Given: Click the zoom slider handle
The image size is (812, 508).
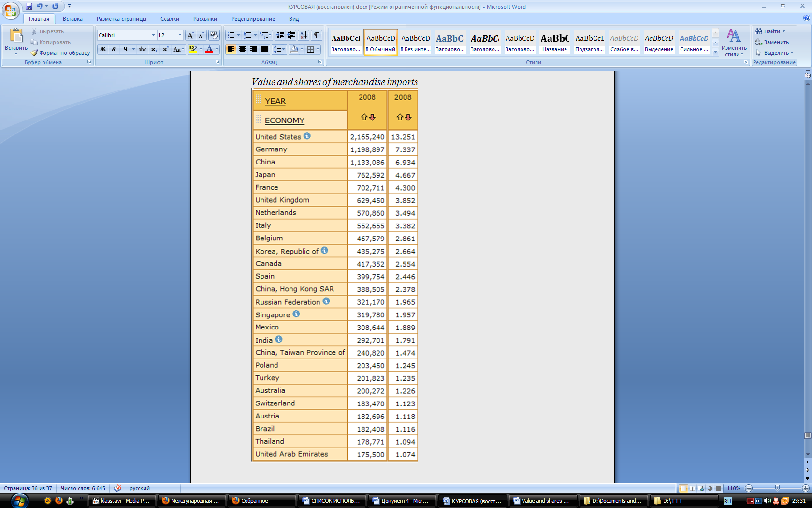Looking at the screenshot, I should (777, 488).
